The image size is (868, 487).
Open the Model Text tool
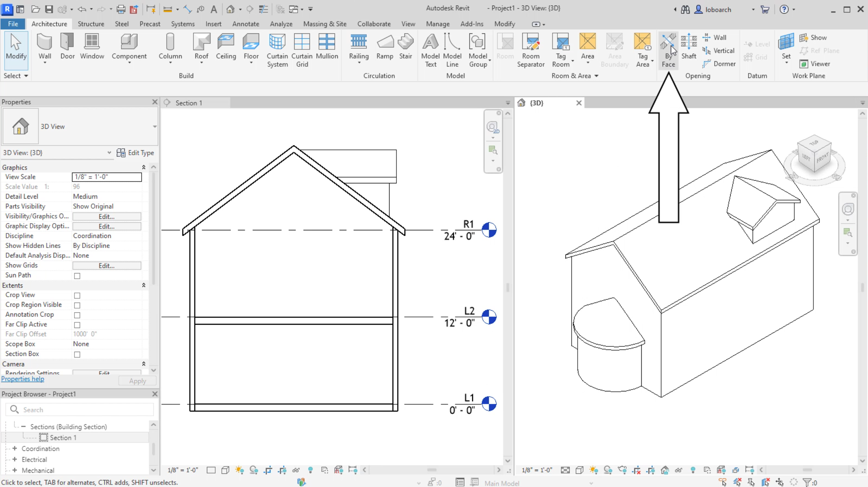pyautogui.click(x=430, y=49)
